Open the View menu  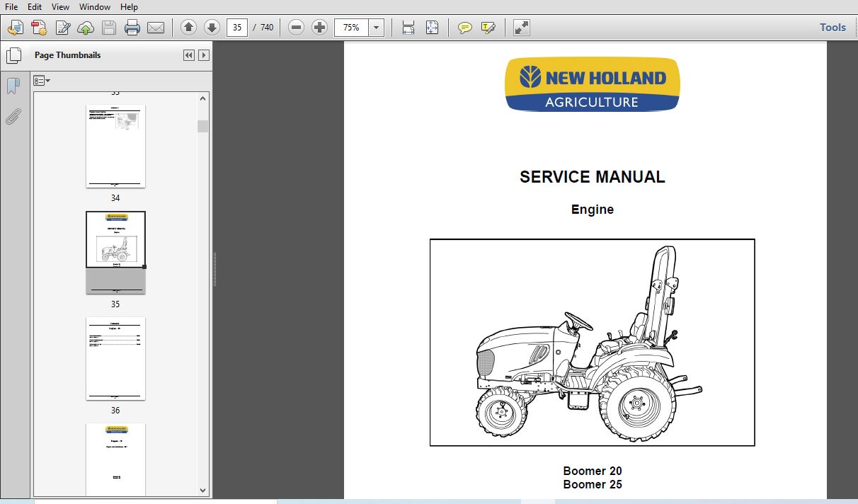click(61, 6)
